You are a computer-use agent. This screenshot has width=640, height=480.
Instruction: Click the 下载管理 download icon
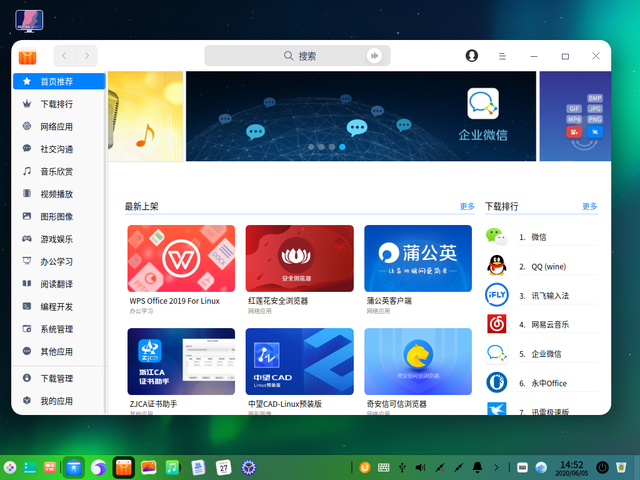coord(27,378)
